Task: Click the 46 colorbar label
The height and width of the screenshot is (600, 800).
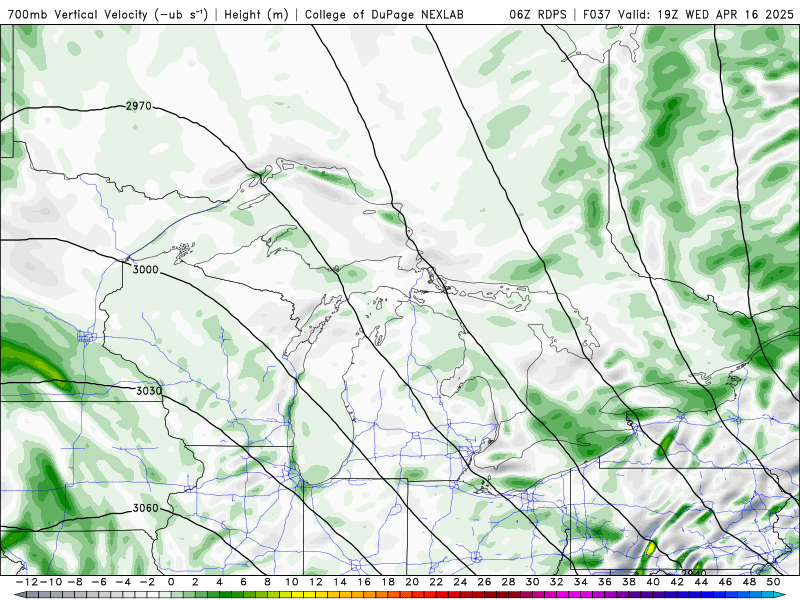Action: 726,582
